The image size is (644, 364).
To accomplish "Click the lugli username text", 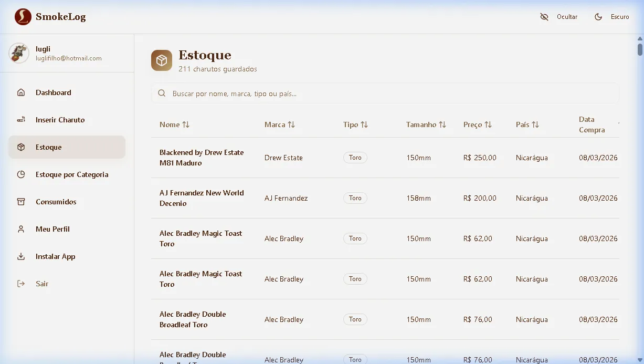I will click(x=43, y=49).
